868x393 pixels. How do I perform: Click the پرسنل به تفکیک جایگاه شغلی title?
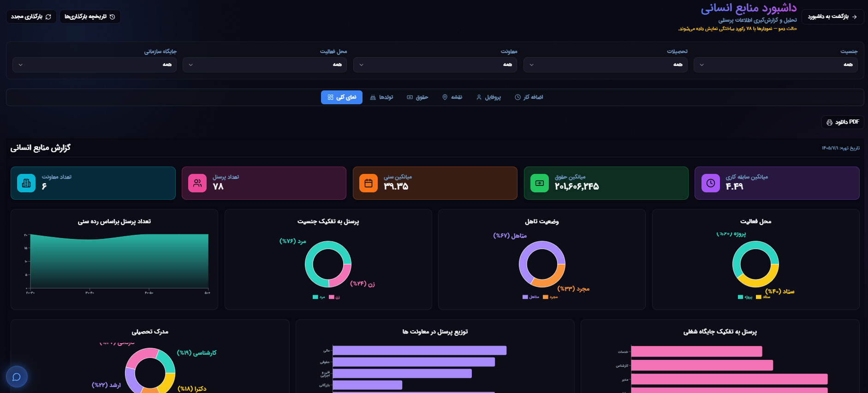720,332
